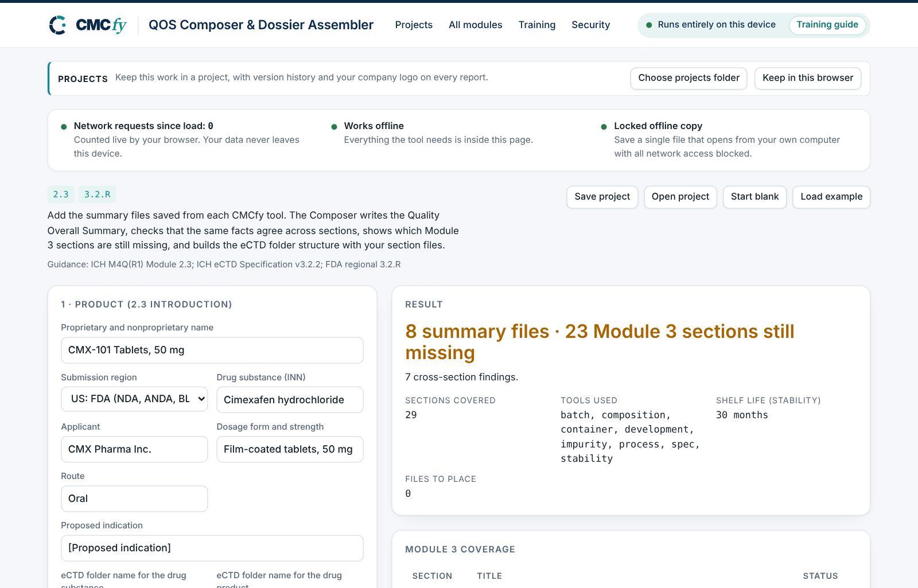The width and height of the screenshot is (918, 588).
Task: Click the 2.3 section tag
Action: 61,194
